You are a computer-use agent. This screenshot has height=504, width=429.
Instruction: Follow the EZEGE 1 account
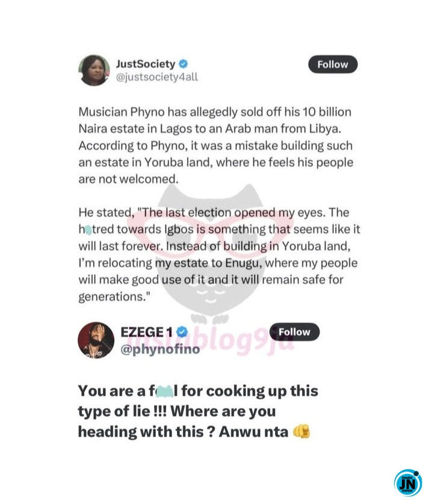tap(294, 332)
